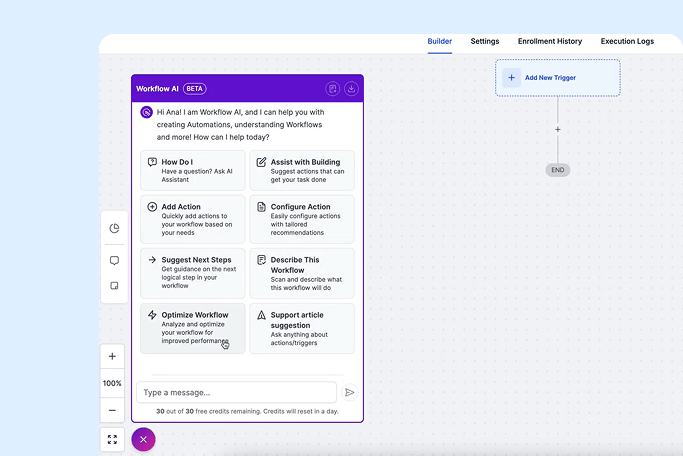
Task: Click the fit-to-screen expand icon
Action: pos(112,439)
